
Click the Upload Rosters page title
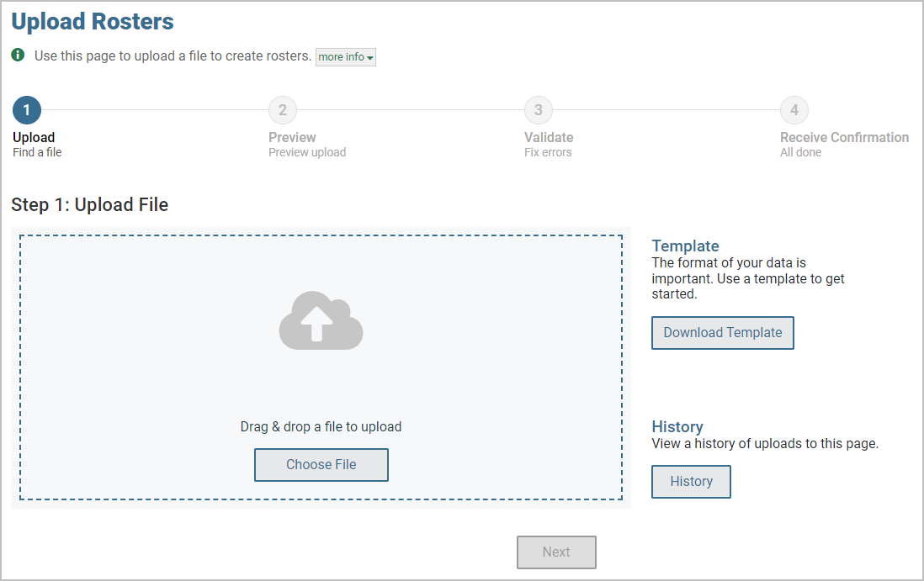pos(93,22)
